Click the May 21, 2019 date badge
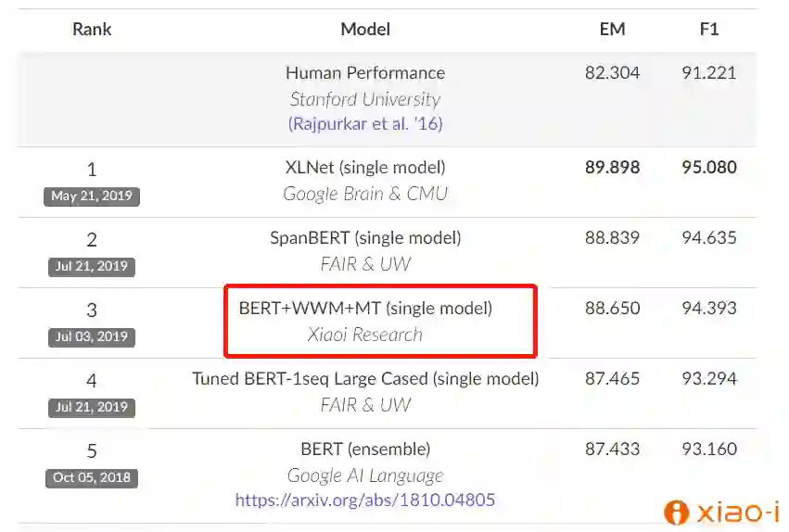This screenshot has height=532, width=789. click(92, 196)
